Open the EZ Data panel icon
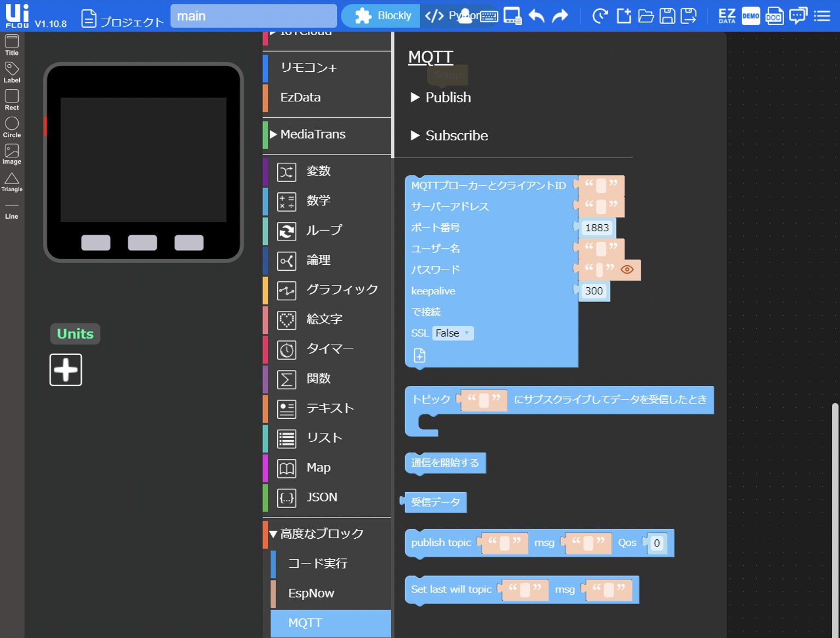 (727, 16)
